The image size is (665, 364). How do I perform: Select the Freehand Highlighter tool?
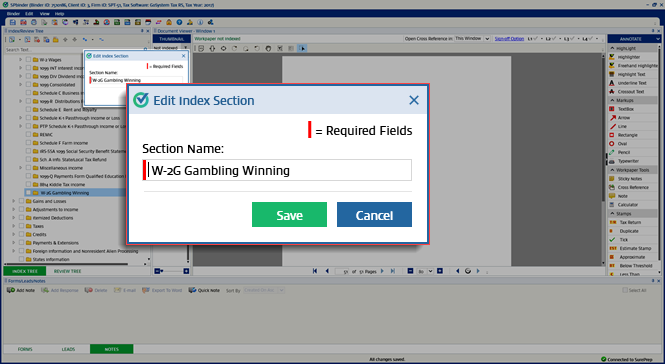[634, 66]
